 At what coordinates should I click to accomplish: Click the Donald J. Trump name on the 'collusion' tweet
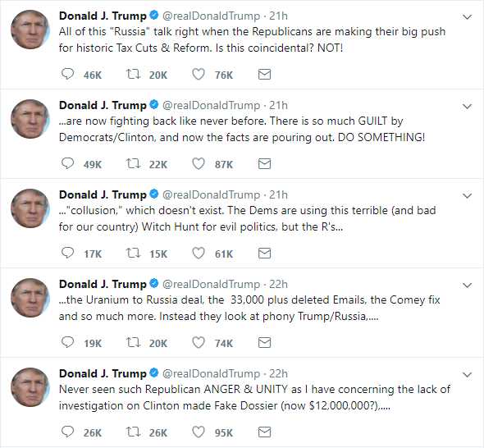pos(103,194)
